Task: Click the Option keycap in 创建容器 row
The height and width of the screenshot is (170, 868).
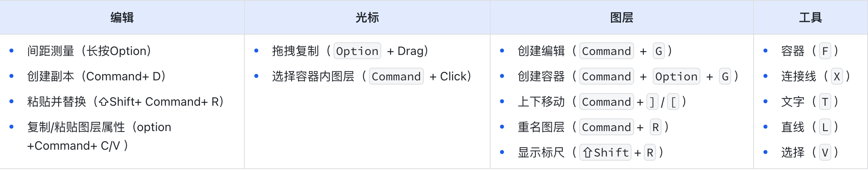Action: click(x=676, y=77)
